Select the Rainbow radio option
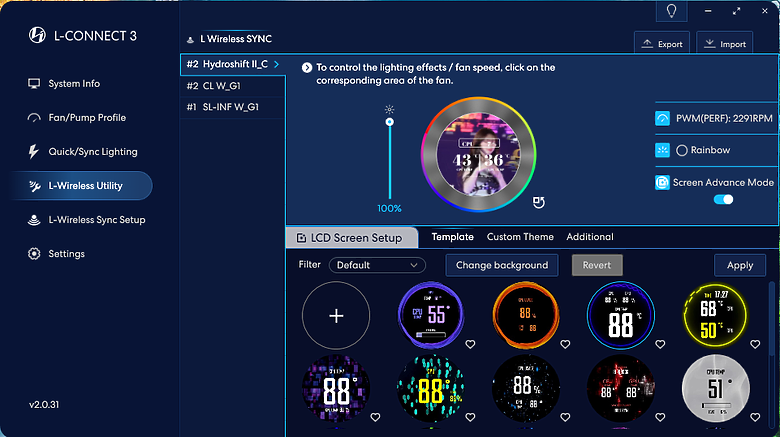The image size is (780, 437). pos(682,150)
